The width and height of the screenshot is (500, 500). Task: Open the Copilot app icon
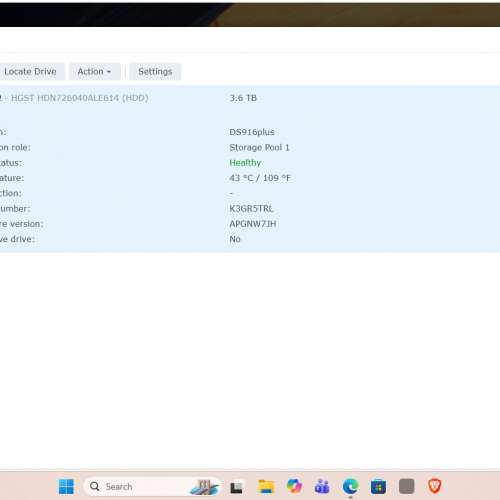[x=294, y=486]
